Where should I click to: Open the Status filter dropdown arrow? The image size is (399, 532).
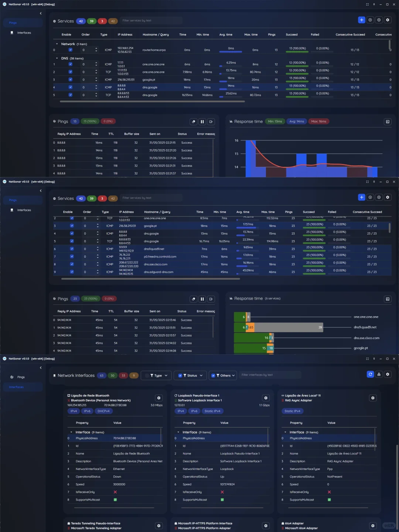click(x=201, y=375)
